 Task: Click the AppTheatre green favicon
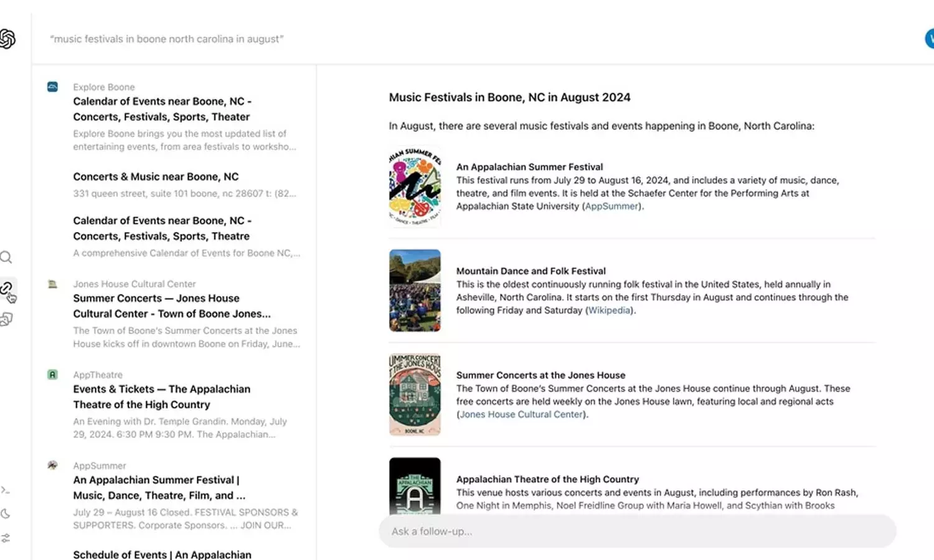click(53, 375)
